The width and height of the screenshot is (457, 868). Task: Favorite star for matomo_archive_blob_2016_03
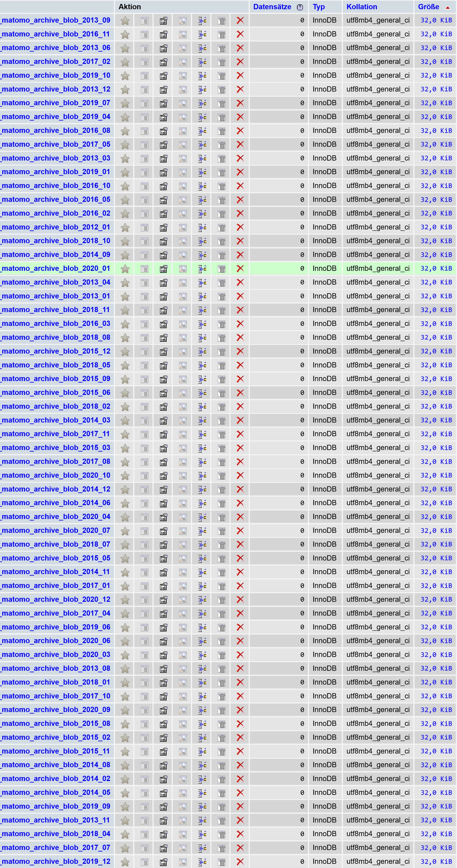pyautogui.click(x=125, y=324)
